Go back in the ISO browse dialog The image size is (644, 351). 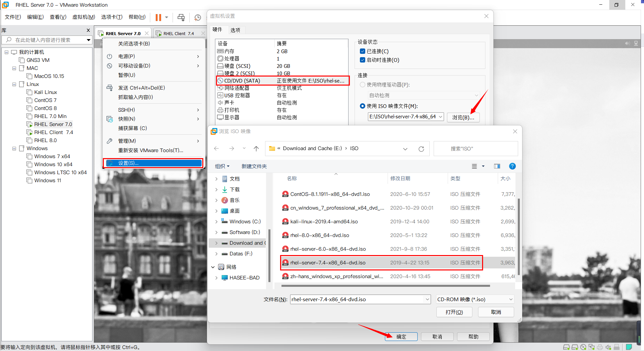[216, 148]
